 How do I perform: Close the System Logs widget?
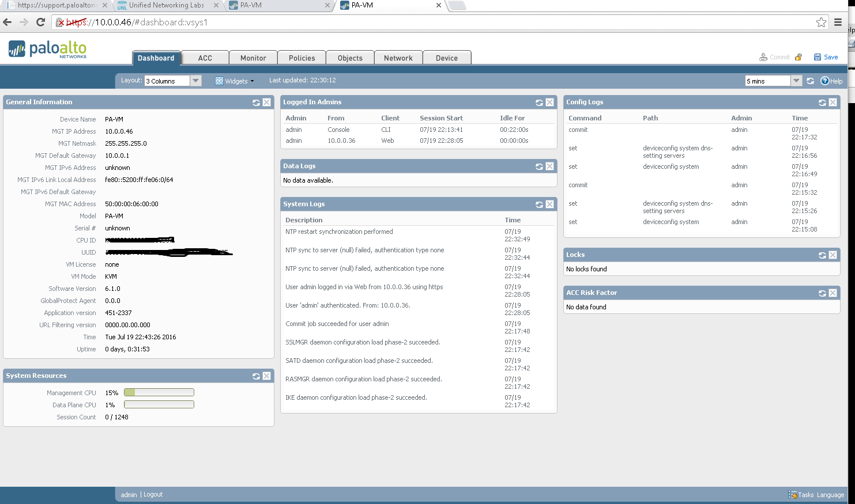pos(549,204)
